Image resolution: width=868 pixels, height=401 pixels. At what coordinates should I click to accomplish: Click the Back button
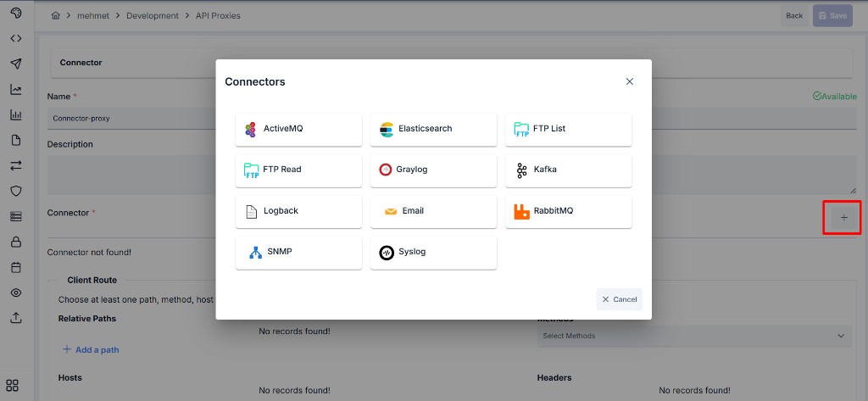pos(794,15)
